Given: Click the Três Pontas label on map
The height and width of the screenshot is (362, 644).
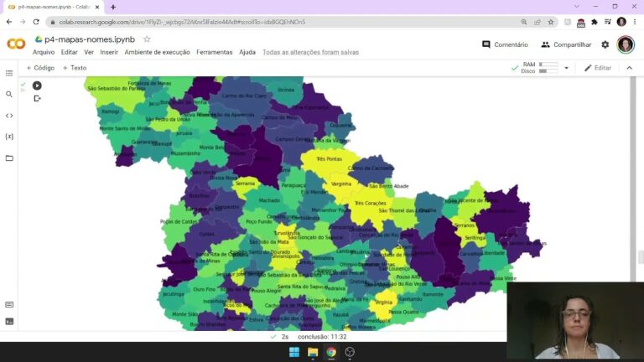Looking at the screenshot, I should click(329, 159).
